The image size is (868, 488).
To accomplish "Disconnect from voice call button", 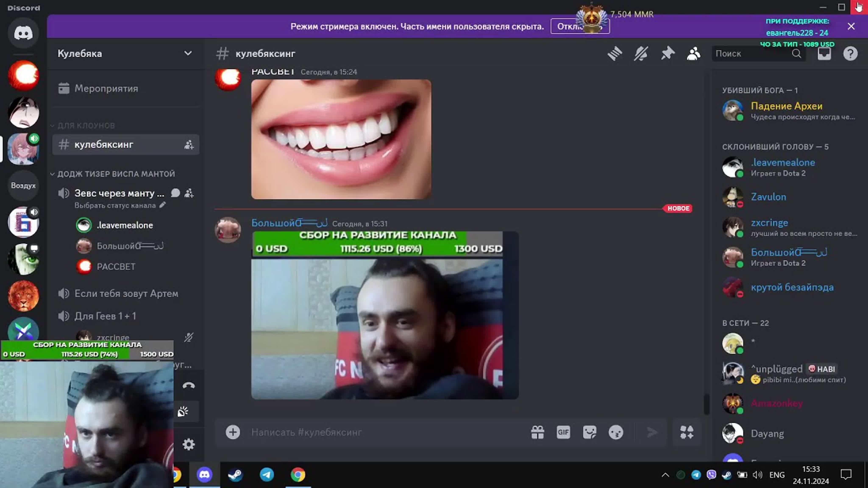I will click(x=188, y=386).
